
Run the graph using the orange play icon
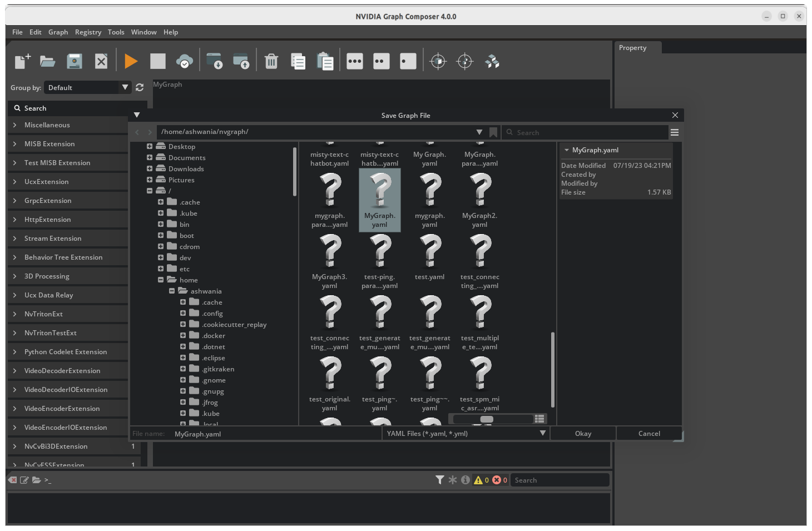tap(131, 61)
